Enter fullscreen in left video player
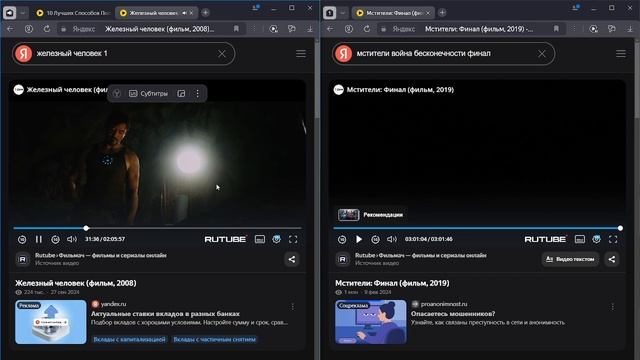This screenshot has width=640, height=360. (293, 239)
